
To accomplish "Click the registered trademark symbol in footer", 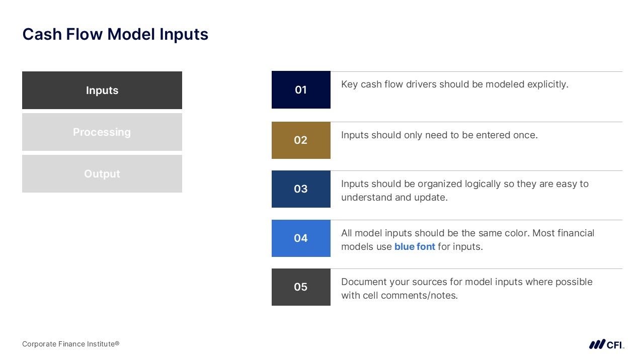I will 117,343.
